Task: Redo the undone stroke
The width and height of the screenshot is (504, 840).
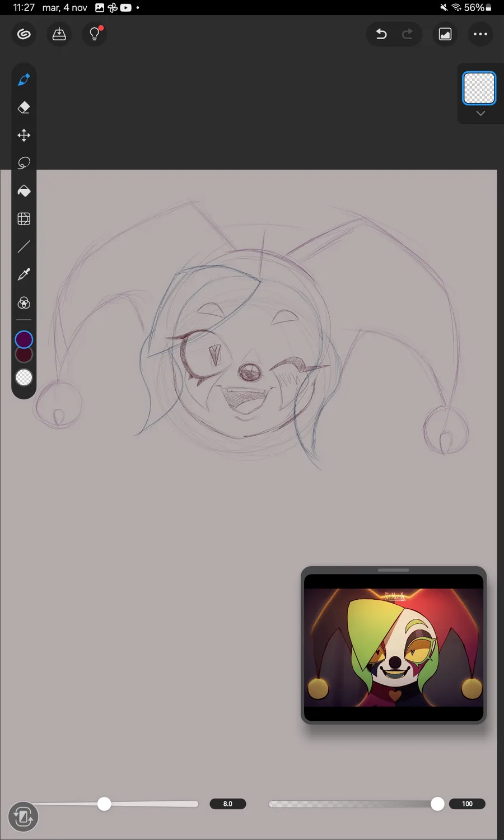Action: pos(408,34)
